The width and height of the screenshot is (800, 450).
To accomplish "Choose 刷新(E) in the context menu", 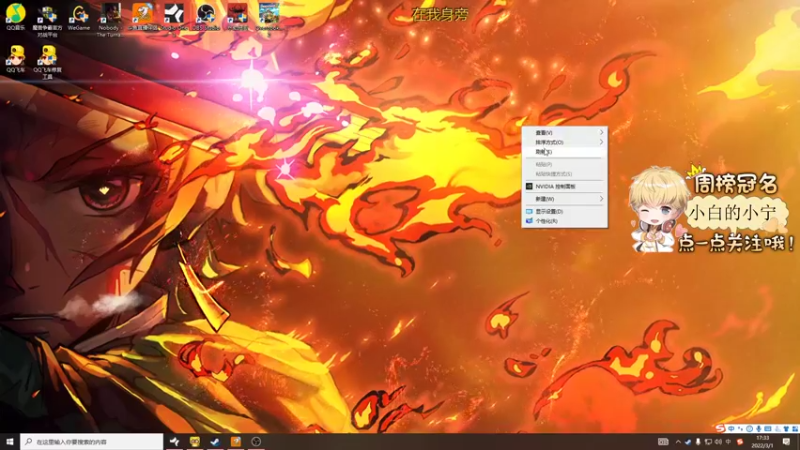I will pos(564,152).
